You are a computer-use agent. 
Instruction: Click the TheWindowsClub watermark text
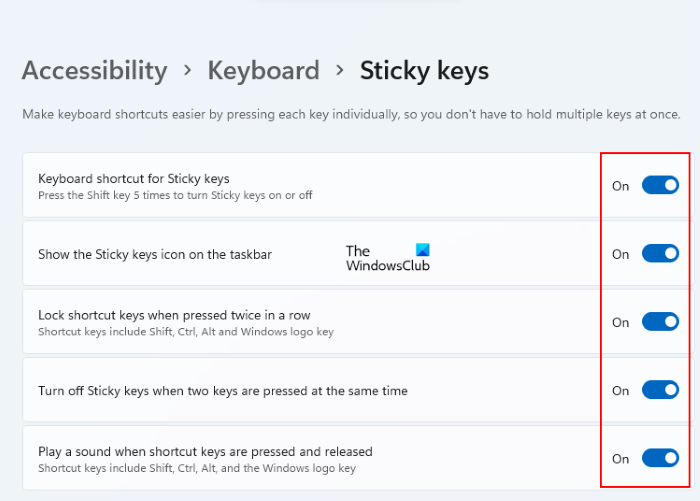(380, 265)
